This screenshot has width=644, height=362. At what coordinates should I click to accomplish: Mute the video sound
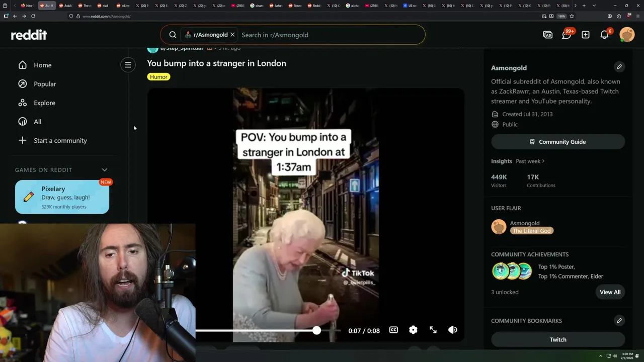click(x=453, y=330)
